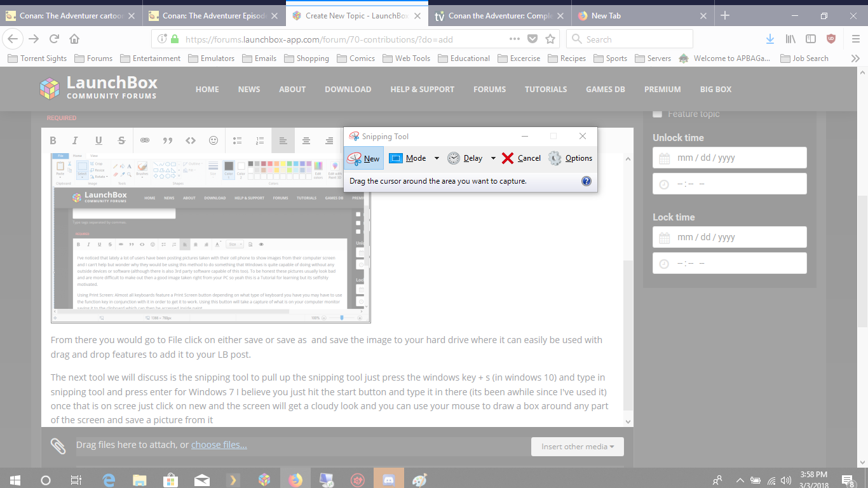Open the TUTORIALS nav item
This screenshot has width=868, height=488.
click(545, 90)
